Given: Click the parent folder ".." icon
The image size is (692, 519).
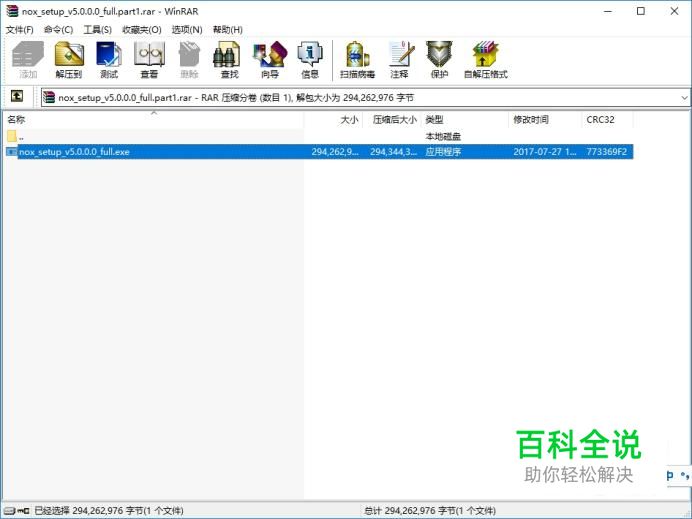Looking at the screenshot, I should pos(12,136).
